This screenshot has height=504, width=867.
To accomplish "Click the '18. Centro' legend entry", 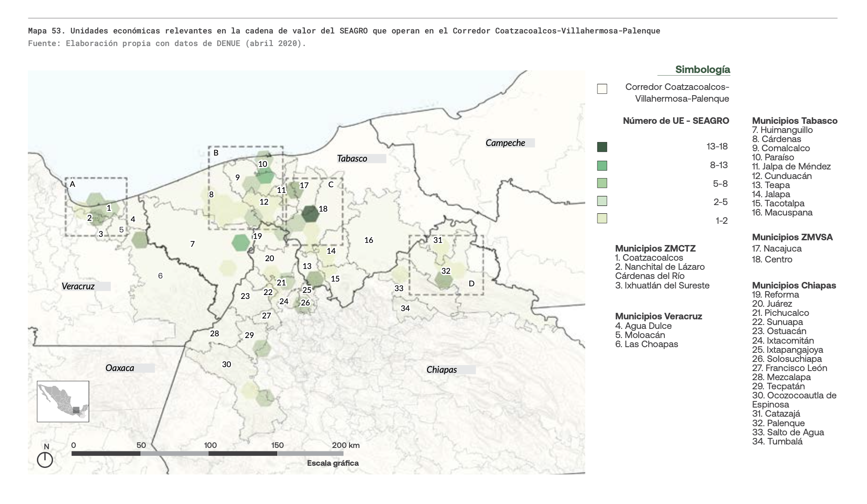I will click(772, 259).
